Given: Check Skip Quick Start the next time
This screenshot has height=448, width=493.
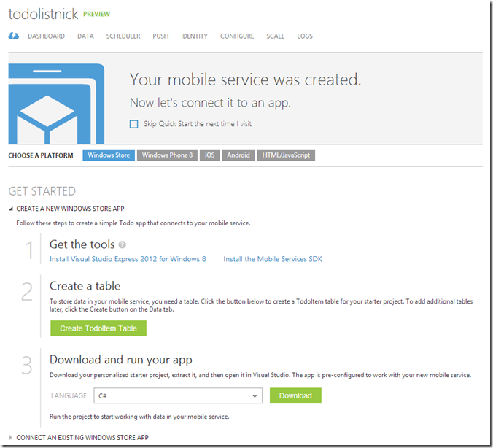Looking at the screenshot, I should [134, 124].
